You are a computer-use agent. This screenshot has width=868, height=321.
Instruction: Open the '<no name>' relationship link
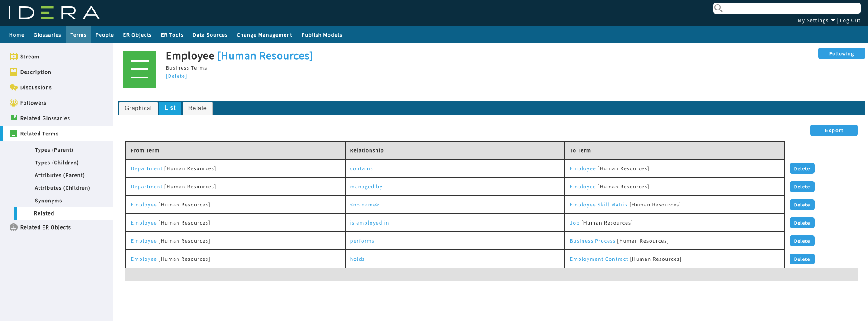coord(365,205)
